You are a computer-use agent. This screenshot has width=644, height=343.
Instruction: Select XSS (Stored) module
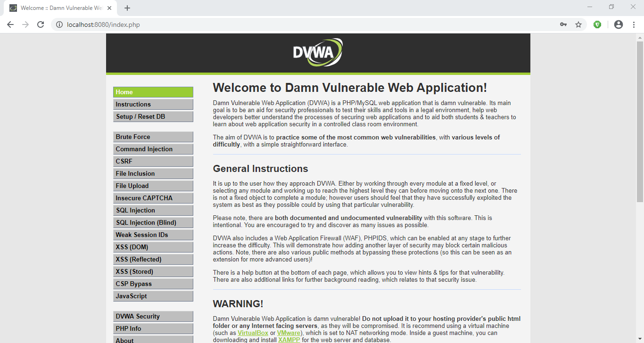pyautogui.click(x=153, y=272)
